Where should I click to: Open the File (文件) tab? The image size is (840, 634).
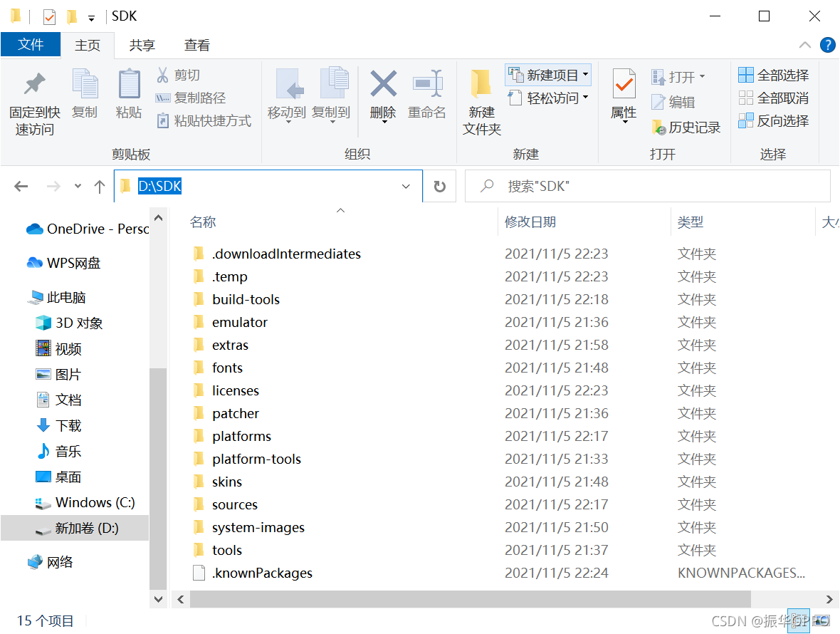pyautogui.click(x=31, y=44)
